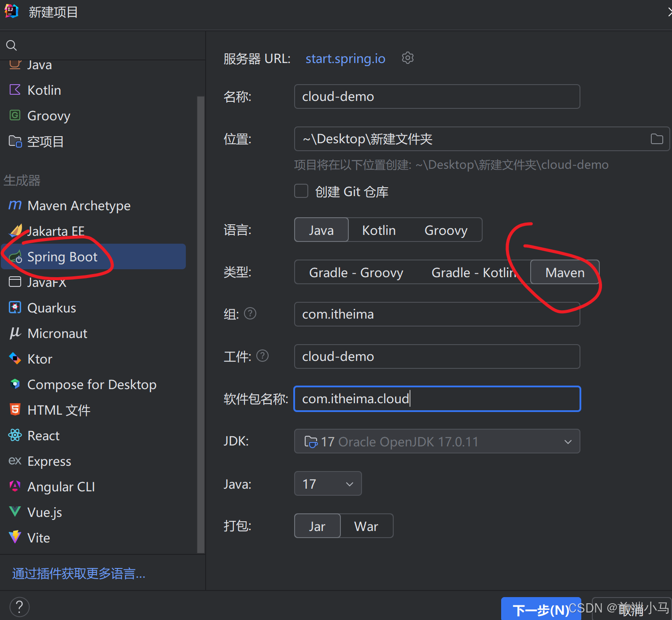
Task: Click the Ktor icon
Action: point(15,359)
